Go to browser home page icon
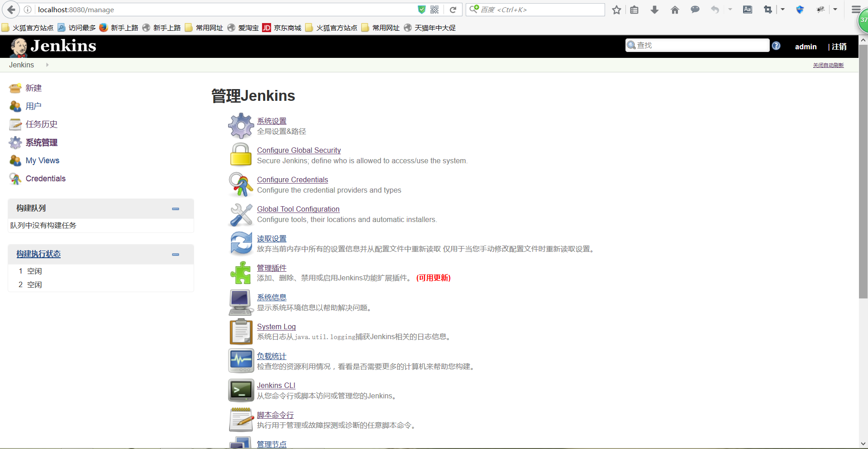The width and height of the screenshot is (868, 449). pyautogui.click(x=675, y=9)
